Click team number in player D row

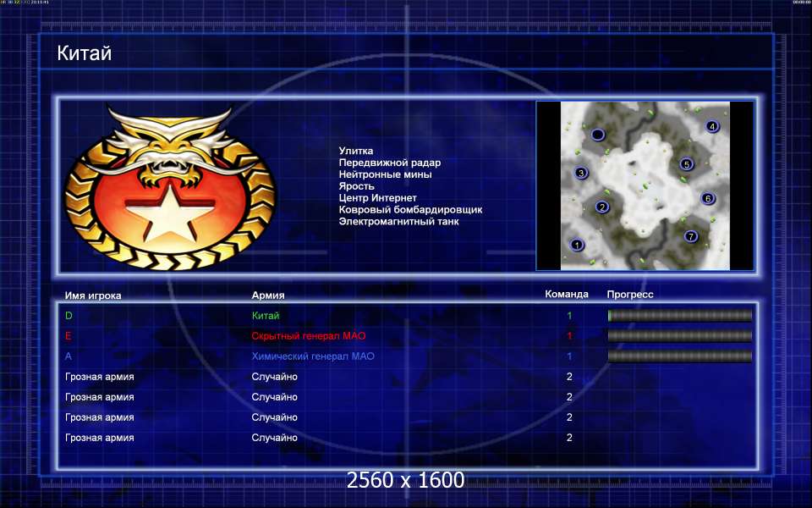[569, 316]
